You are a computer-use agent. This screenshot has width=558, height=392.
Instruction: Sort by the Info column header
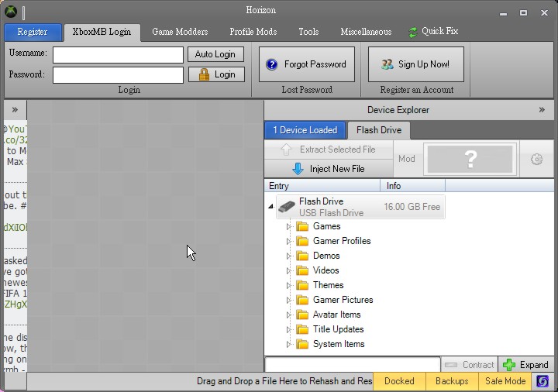coord(413,186)
